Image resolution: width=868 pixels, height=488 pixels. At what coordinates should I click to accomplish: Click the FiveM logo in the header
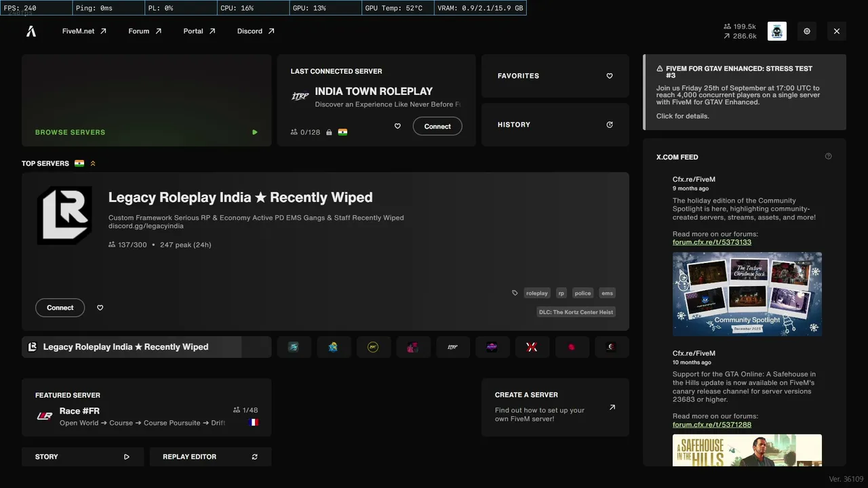pyautogui.click(x=31, y=31)
